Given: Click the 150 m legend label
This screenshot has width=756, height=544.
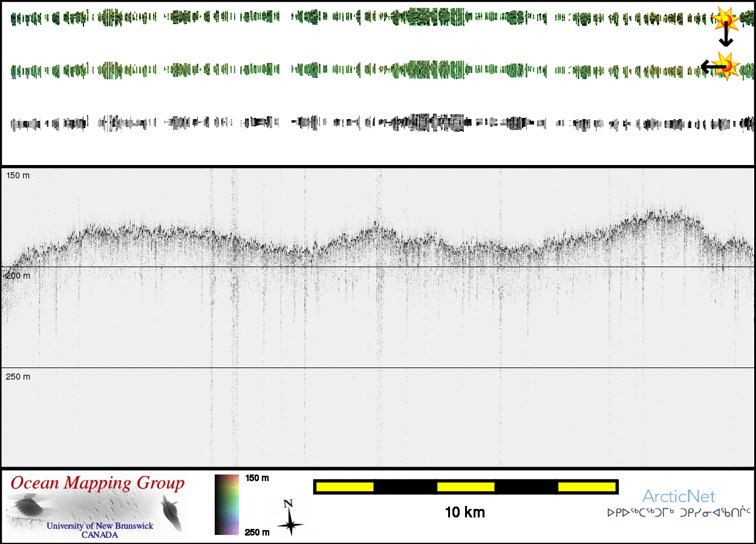Looking at the screenshot, I should pos(257,478).
